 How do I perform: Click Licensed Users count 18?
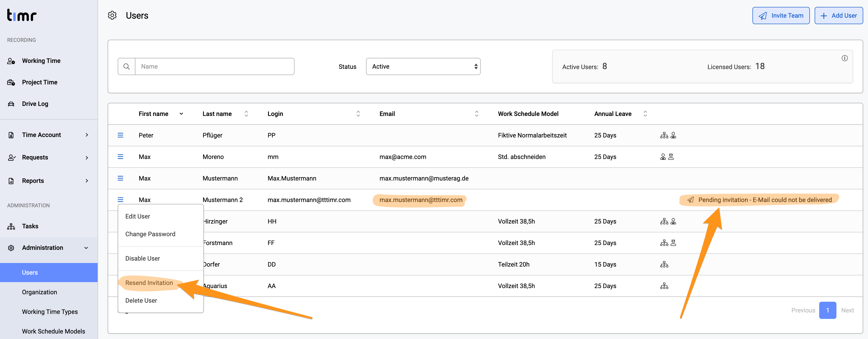(x=760, y=66)
